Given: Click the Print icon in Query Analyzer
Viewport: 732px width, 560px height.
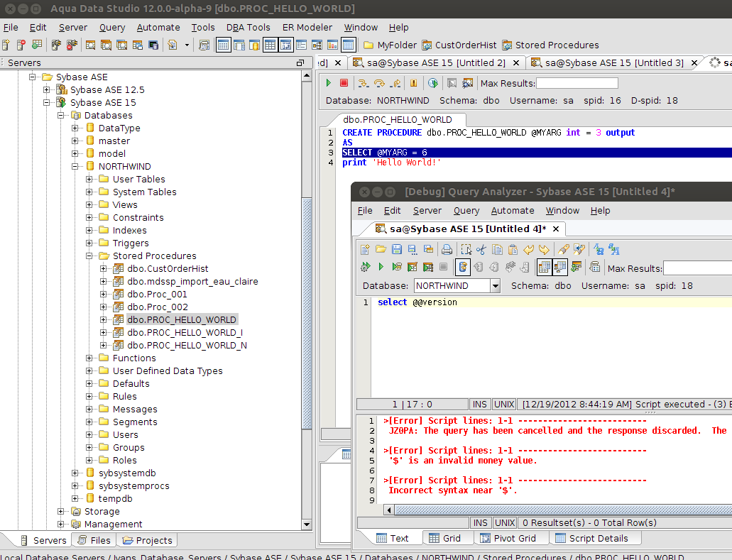Looking at the screenshot, I should (x=447, y=250).
